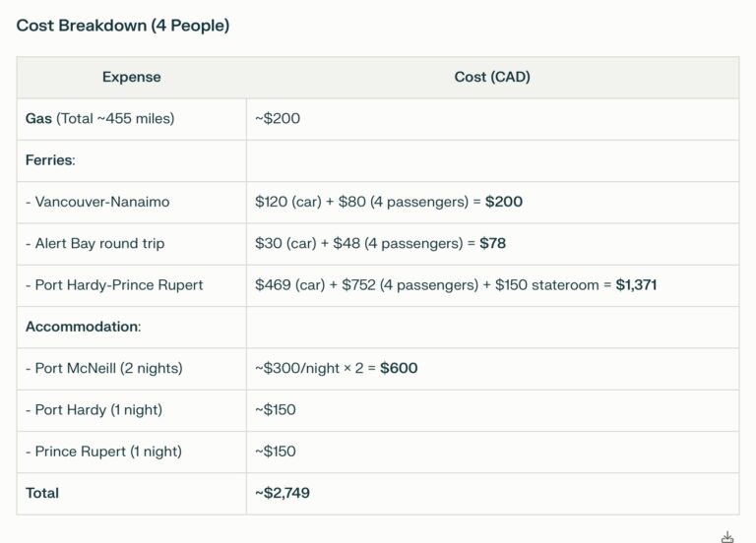756x543 pixels.
Task: Select the Alert Bay round trip label
Action: pyautogui.click(x=95, y=243)
